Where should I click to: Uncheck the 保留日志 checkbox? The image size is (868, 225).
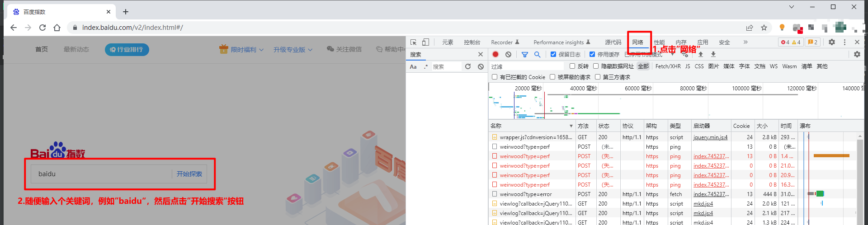tap(553, 54)
